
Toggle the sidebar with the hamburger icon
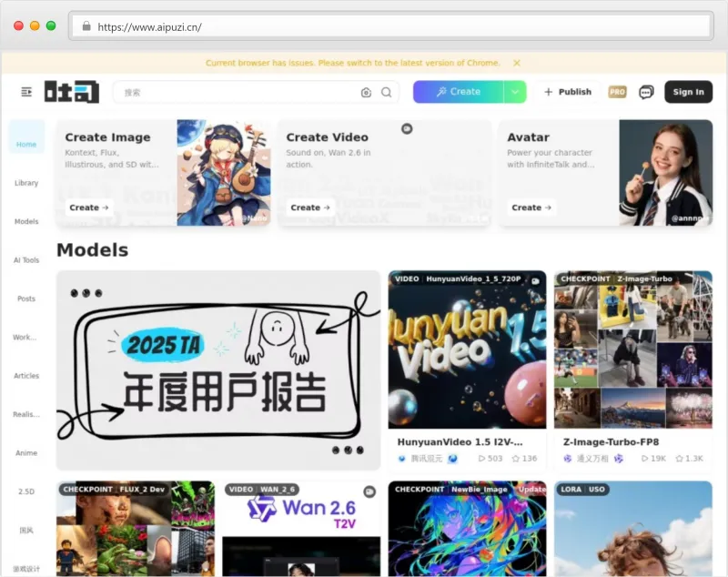click(25, 91)
